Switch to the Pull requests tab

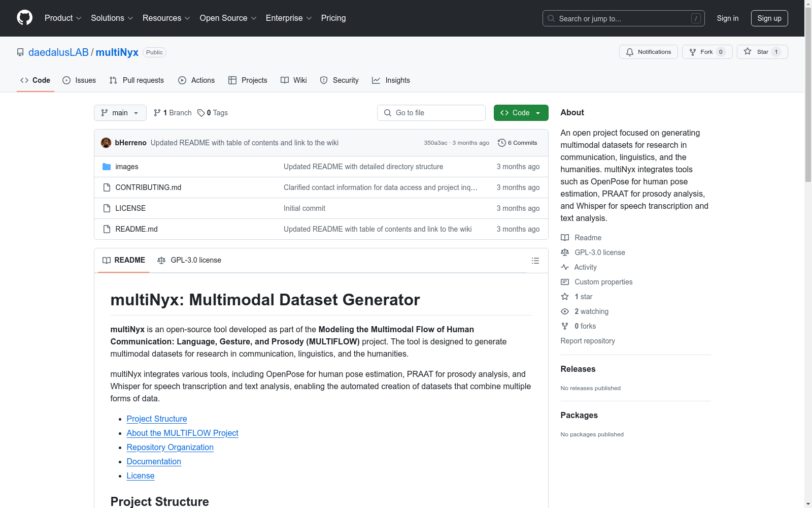click(x=137, y=80)
